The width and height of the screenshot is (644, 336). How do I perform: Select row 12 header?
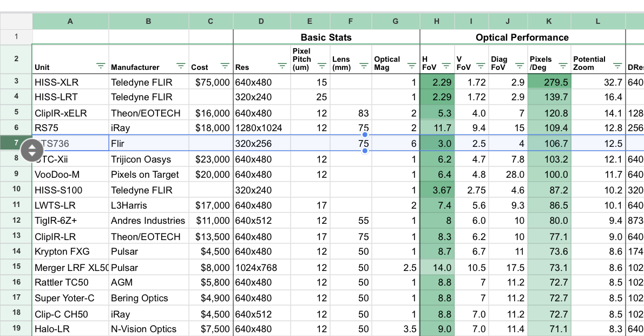(16, 221)
